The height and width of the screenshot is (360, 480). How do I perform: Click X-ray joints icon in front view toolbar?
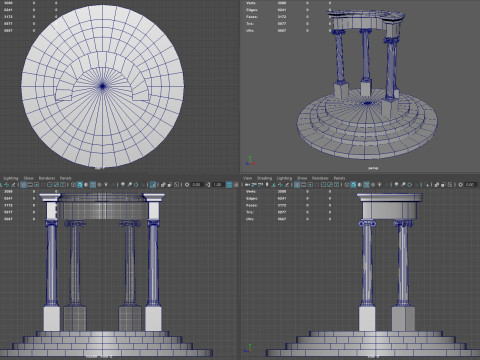click(176, 185)
